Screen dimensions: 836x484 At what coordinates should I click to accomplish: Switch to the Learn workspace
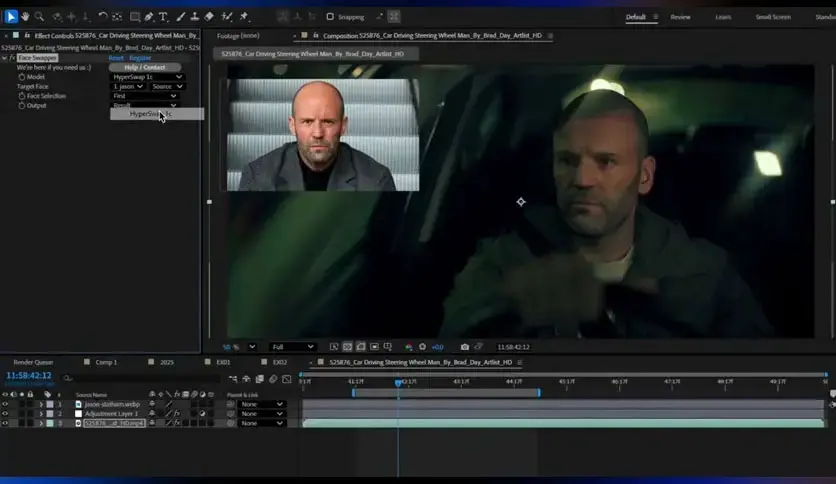coord(723,17)
